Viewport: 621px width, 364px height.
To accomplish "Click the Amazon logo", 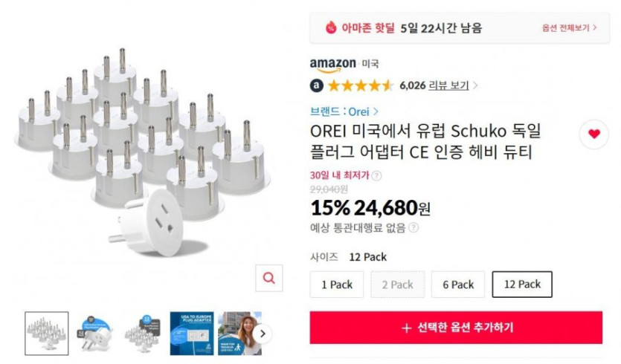I will (332, 65).
